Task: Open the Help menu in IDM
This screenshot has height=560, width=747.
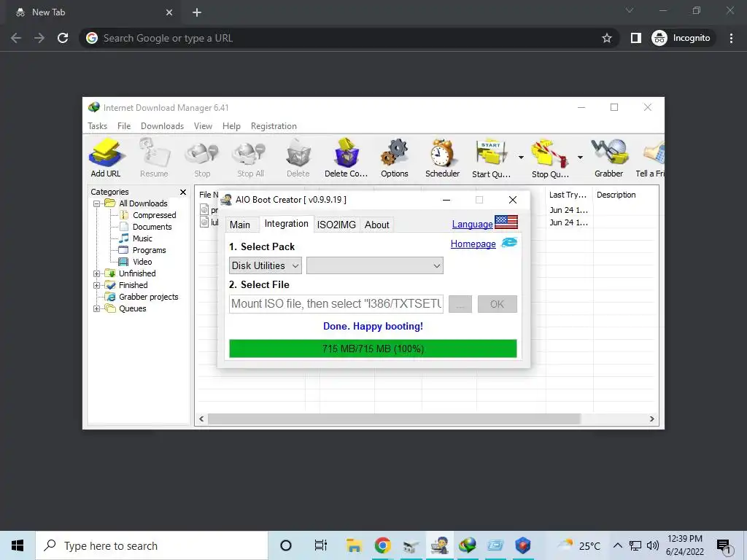Action: click(x=231, y=126)
